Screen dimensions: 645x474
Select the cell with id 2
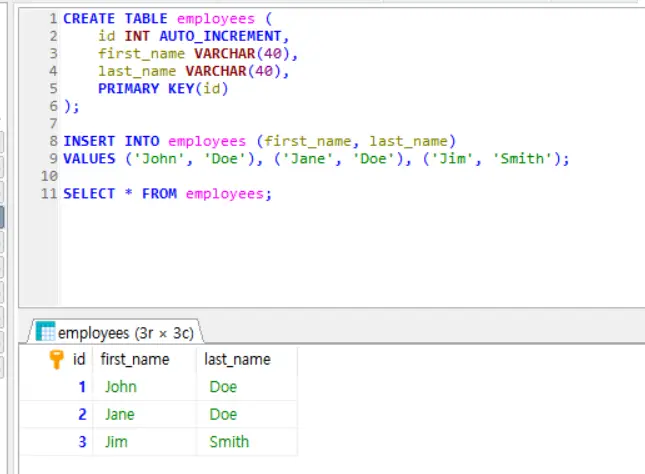point(56,414)
